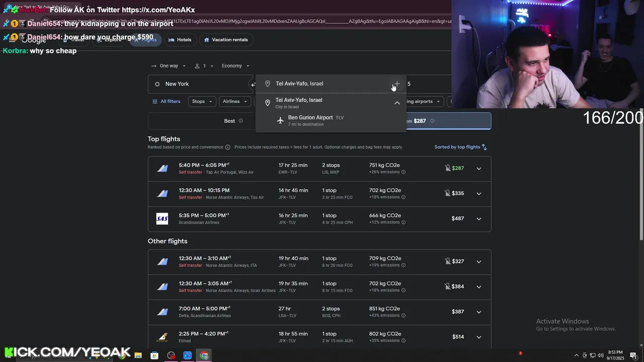The width and height of the screenshot is (644, 362).
Task: Show info about ranking based on price
Action: 228,147
